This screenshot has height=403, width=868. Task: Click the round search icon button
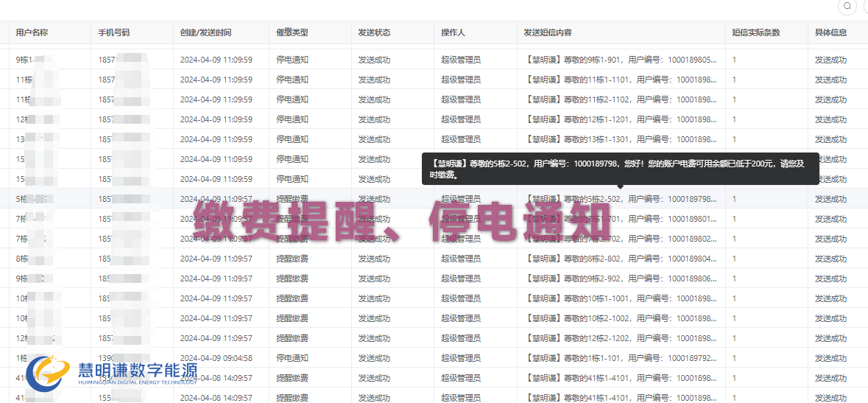point(847,6)
